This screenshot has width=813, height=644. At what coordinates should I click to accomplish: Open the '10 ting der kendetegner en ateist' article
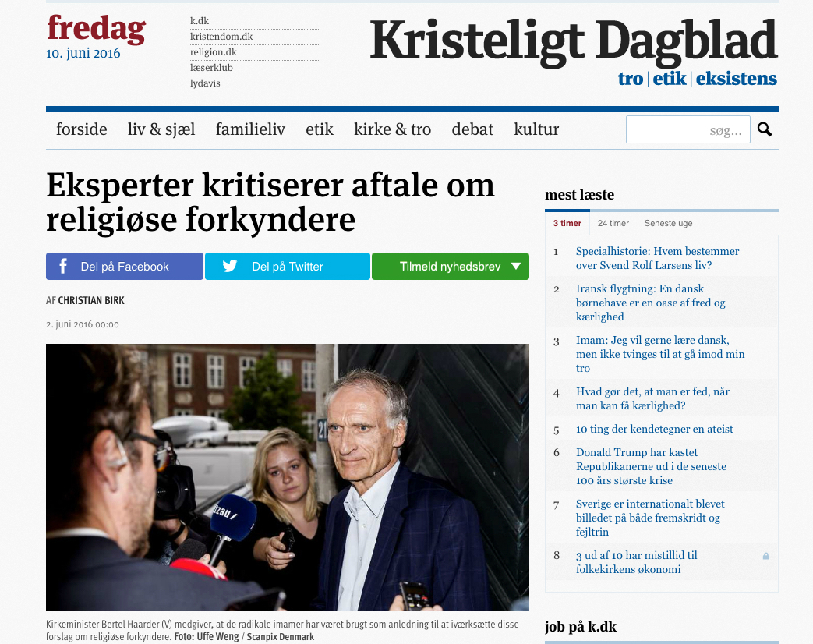tap(654, 429)
